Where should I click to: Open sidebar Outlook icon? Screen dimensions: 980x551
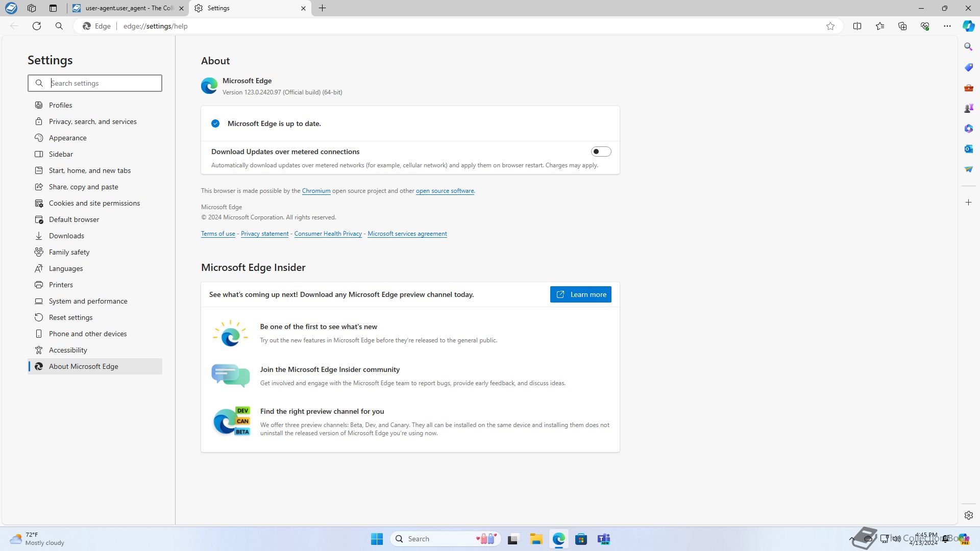[968, 148]
